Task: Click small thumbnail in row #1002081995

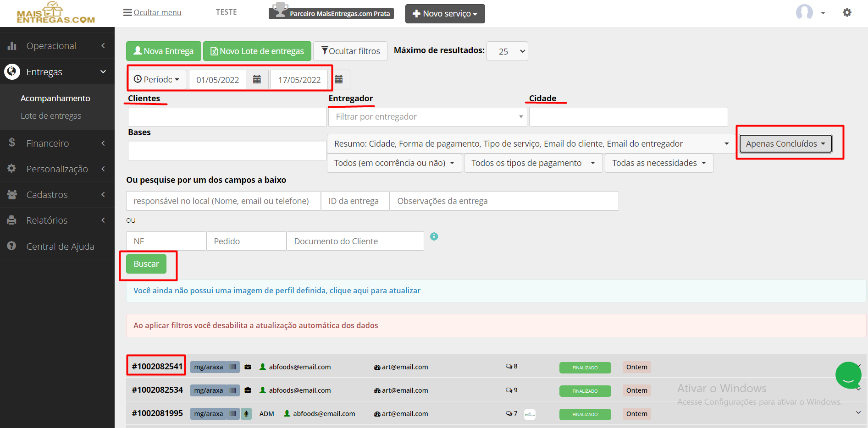Action: pos(530,414)
